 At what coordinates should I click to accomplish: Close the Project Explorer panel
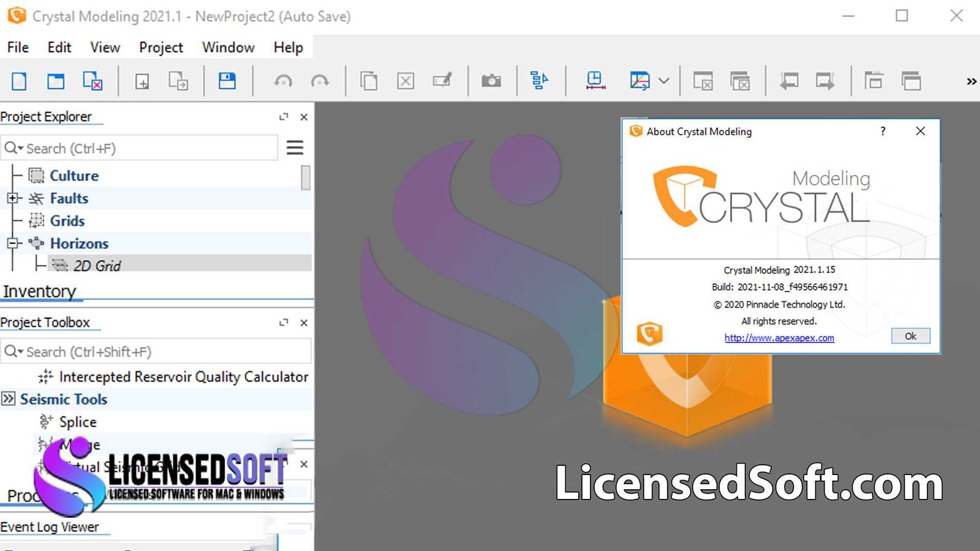point(304,117)
